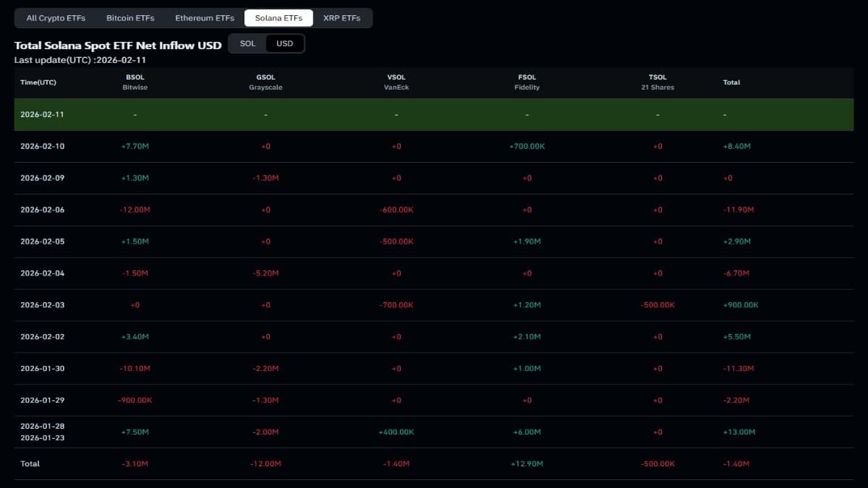This screenshot has width=868, height=488.
Task: Go to the XRP ETFs tab
Action: pos(341,18)
